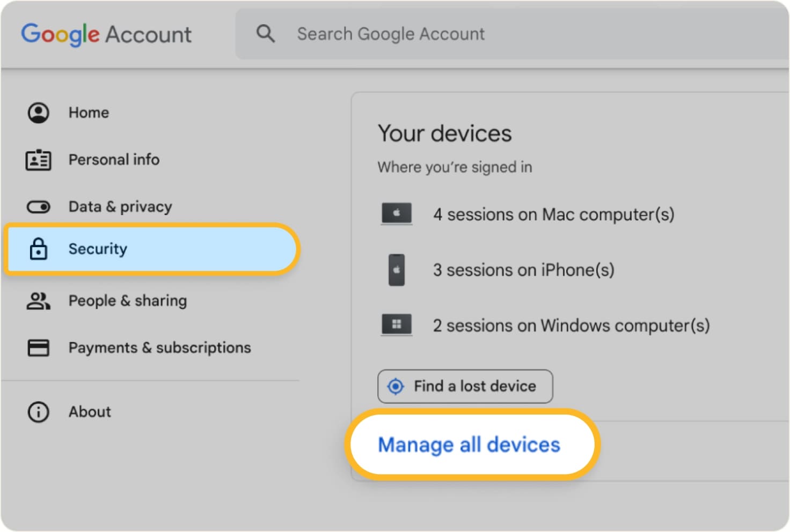Screen dimensions: 790x532
Task: Select the Personal info ID card icon
Action: point(38,159)
